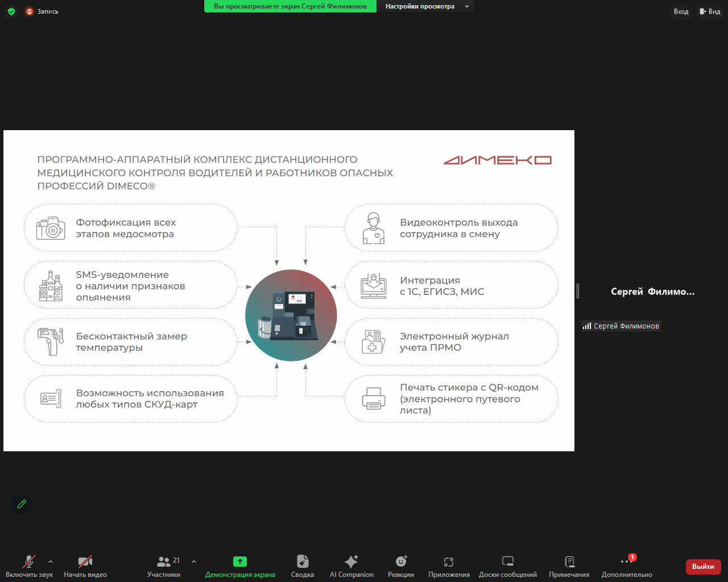The width and height of the screenshot is (728, 582).
Task: Unmute microphone with Включить звук
Action: click(28, 567)
